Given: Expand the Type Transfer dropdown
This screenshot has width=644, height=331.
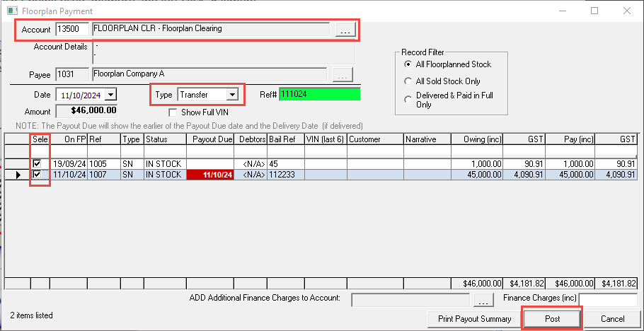Looking at the screenshot, I should tap(231, 94).
